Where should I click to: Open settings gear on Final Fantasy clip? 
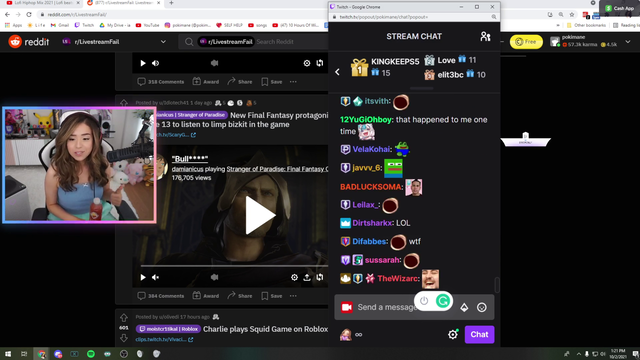click(x=294, y=278)
